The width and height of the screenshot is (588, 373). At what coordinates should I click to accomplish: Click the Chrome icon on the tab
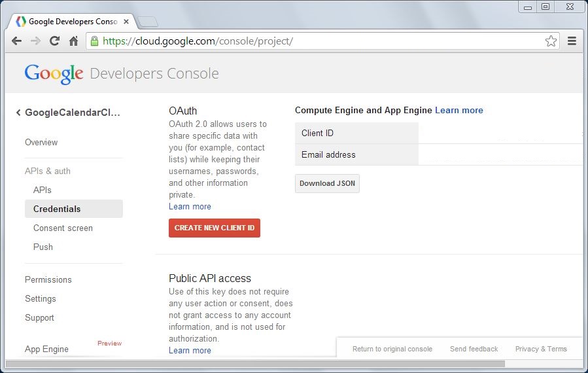tap(21, 22)
